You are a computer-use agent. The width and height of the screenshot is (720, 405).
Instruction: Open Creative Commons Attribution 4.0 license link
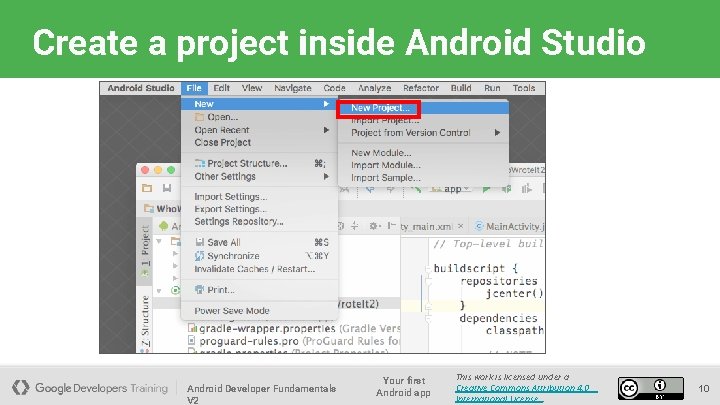coord(526,393)
